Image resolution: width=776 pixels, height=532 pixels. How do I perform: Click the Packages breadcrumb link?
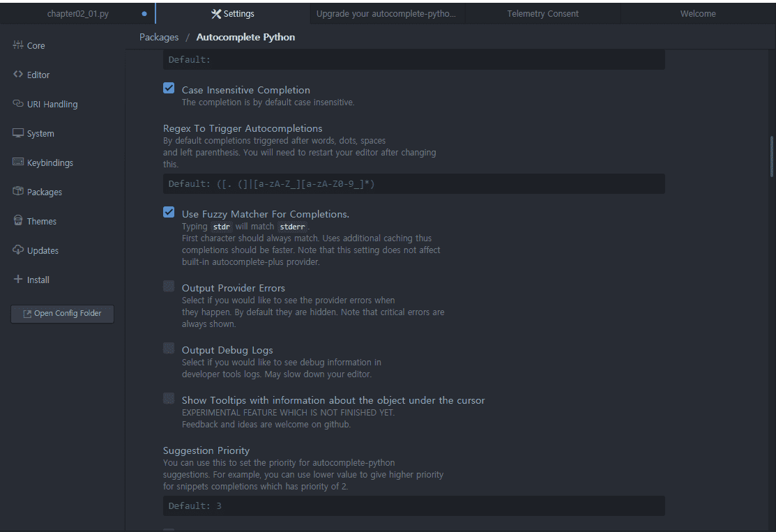(x=159, y=37)
